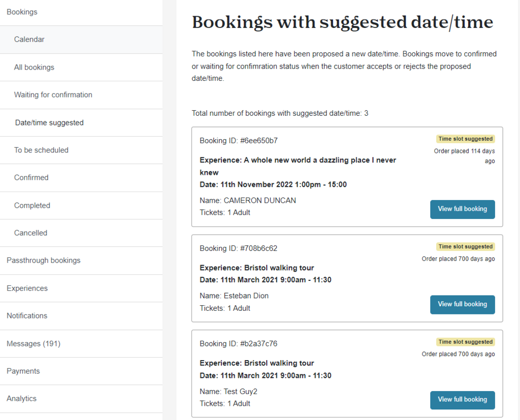View full booking for Cameron Duncan
Viewport: 520px width, 420px height.
[x=462, y=209]
